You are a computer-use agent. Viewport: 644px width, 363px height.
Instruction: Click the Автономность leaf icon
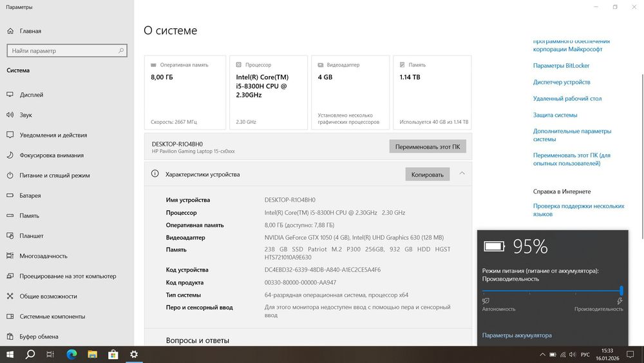[x=486, y=301]
